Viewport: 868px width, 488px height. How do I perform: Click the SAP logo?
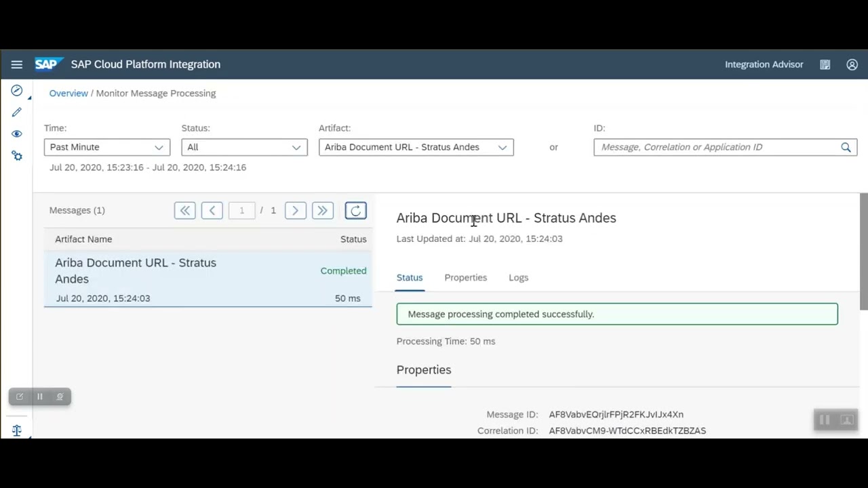[x=48, y=64]
